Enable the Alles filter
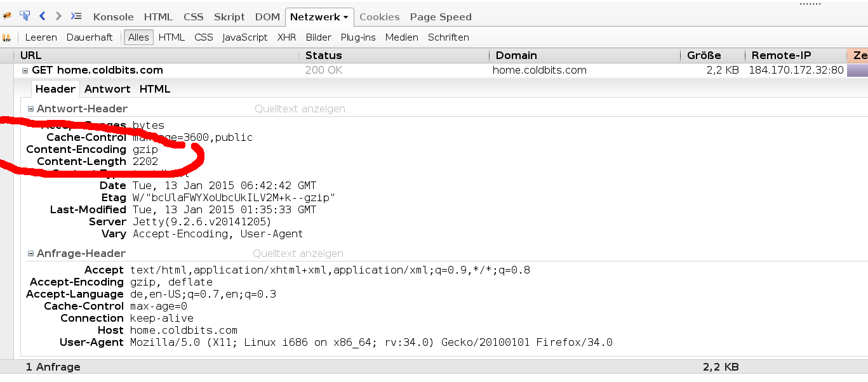This screenshot has width=868, height=382. (138, 37)
